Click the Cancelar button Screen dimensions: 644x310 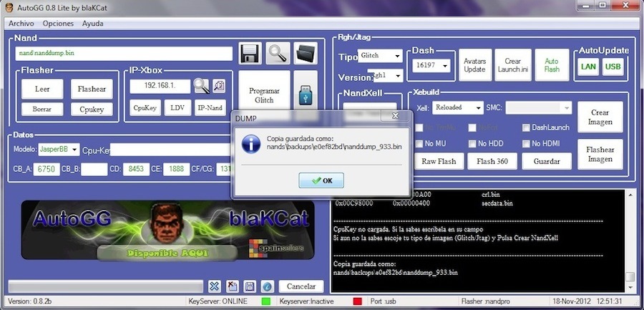(301, 286)
